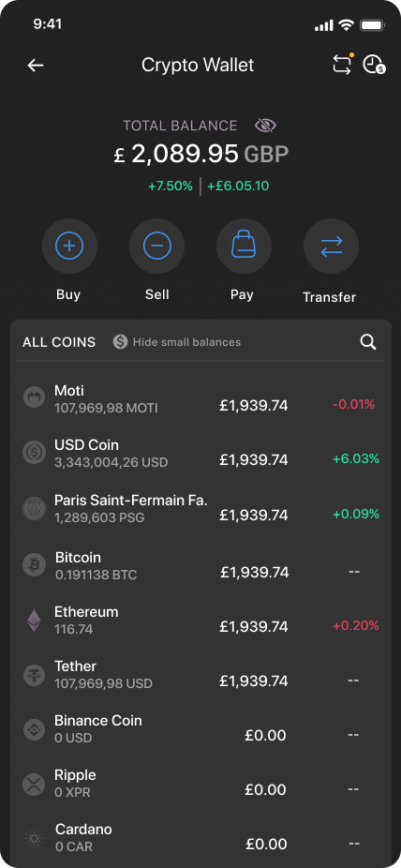
Task: Search coins with magnifier icon
Action: (368, 342)
